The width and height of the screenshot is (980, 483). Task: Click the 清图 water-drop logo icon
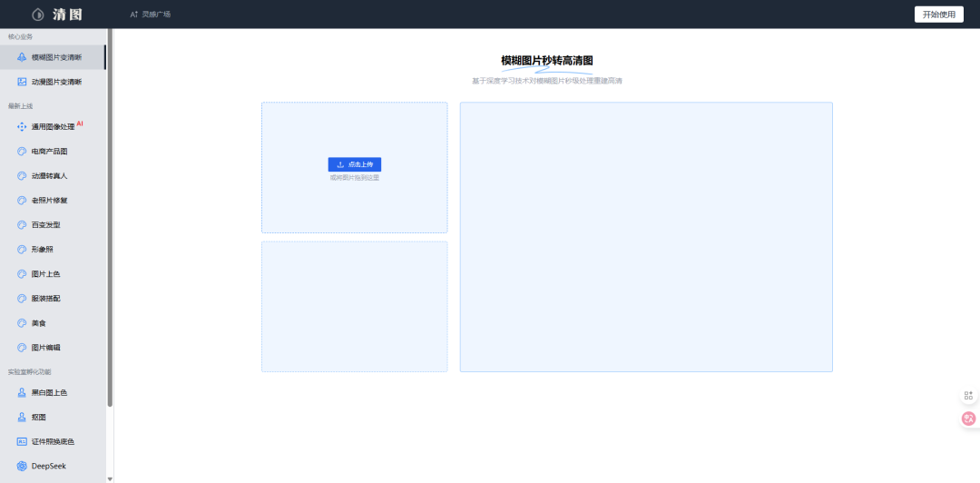pos(37,15)
